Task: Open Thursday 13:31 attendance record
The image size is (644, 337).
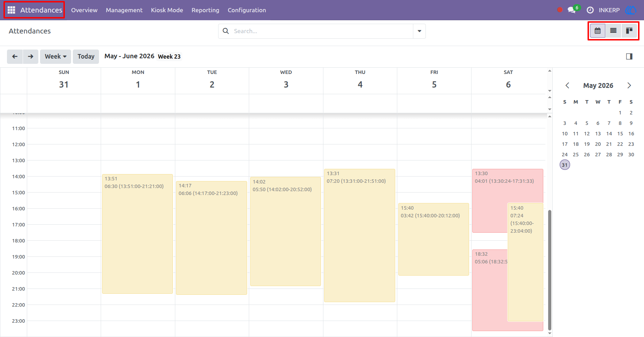Action: pos(360,235)
